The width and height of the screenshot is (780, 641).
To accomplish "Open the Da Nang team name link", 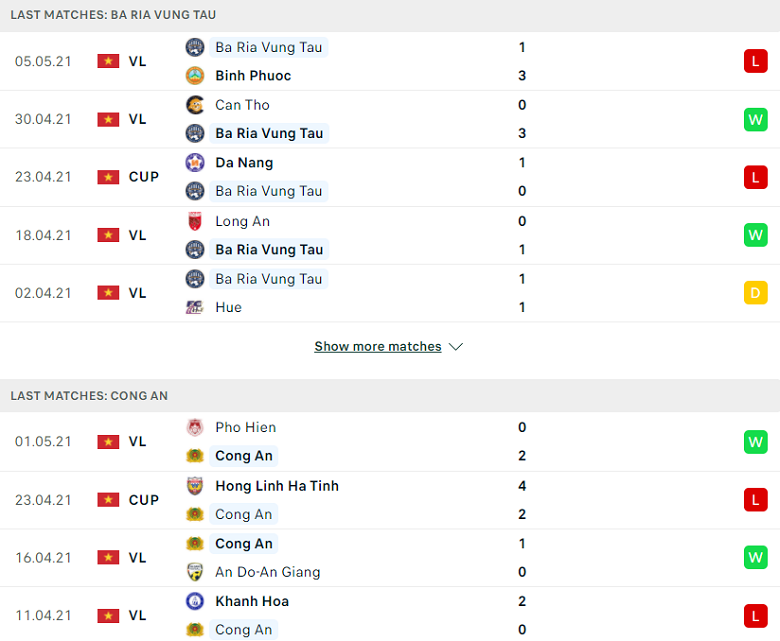I will (244, 163).
